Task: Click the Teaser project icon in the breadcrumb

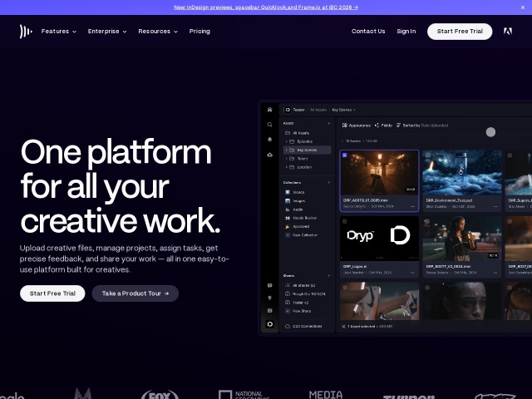Action: click(x=288, y=110)
